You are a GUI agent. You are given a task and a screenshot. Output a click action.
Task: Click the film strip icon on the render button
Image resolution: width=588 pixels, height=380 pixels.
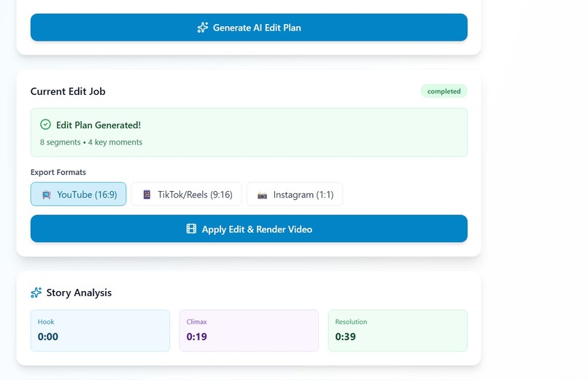tap(191, 228)
